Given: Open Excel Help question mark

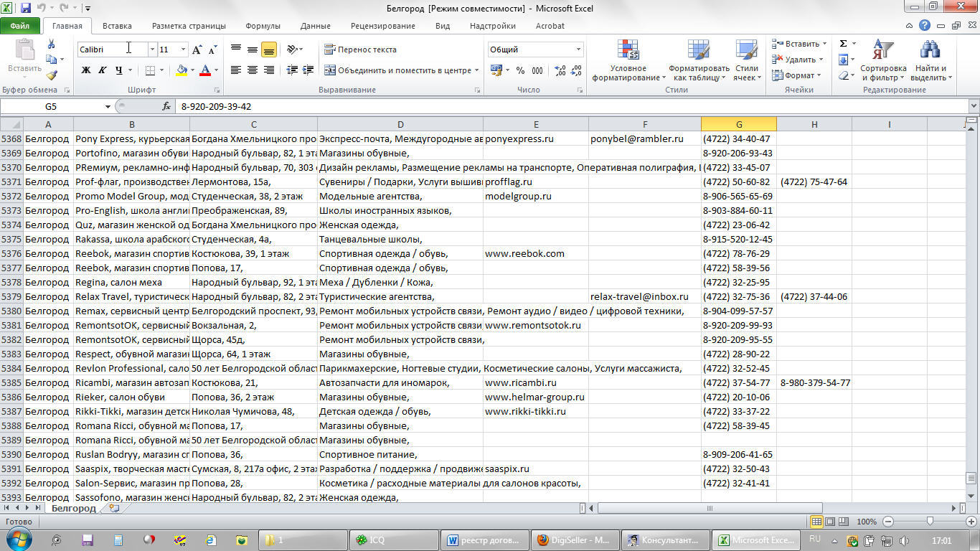Looking at the screenshot, I should (925, 25).
